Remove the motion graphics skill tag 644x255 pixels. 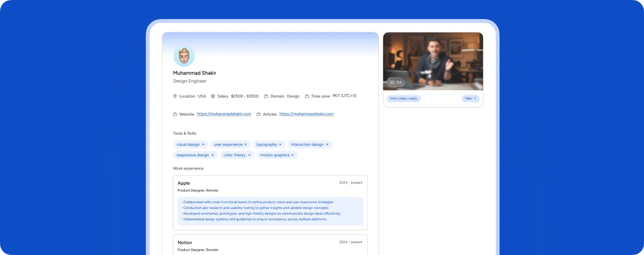(293, 155)
